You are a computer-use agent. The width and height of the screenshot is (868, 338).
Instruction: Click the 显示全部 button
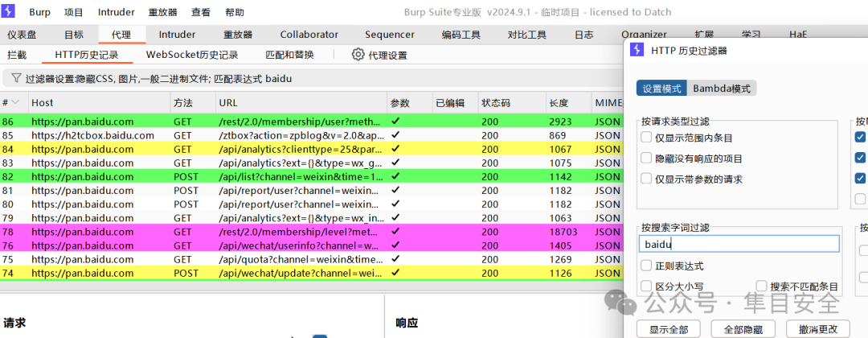[x=669, y=328]
